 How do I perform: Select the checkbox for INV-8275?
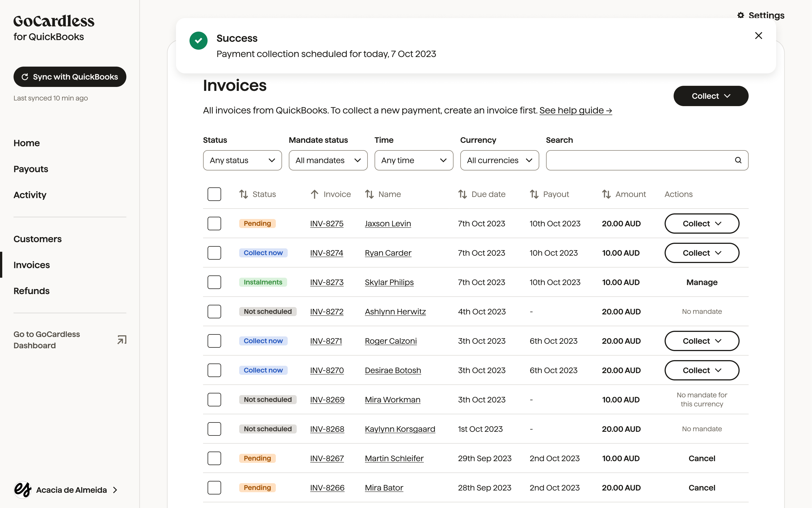tap(215, 224)
